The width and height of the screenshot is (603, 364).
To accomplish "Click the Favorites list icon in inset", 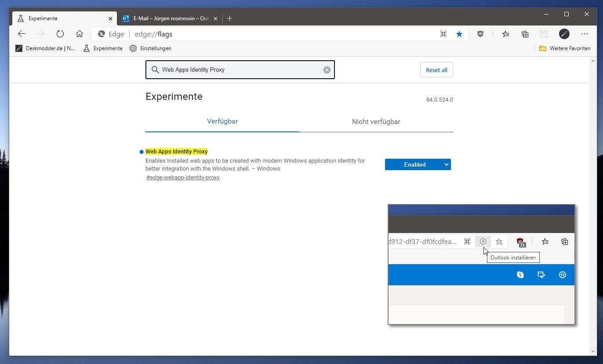I will (x=545, y=241).
